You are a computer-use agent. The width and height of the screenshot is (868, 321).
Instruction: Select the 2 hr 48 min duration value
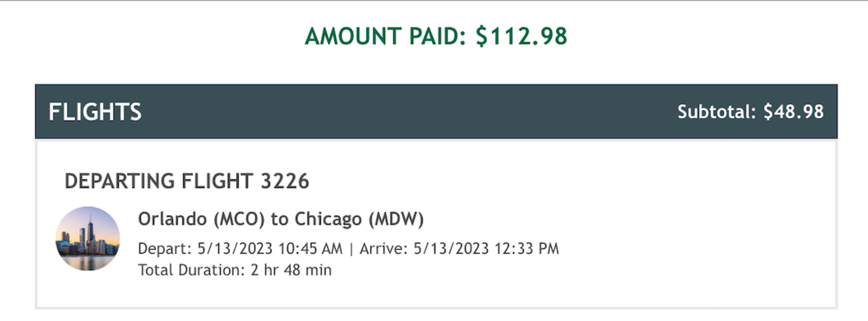point(291,270)
